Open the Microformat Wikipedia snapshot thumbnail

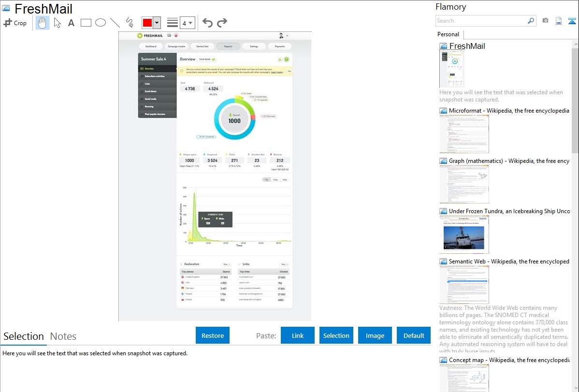(464, 134)
